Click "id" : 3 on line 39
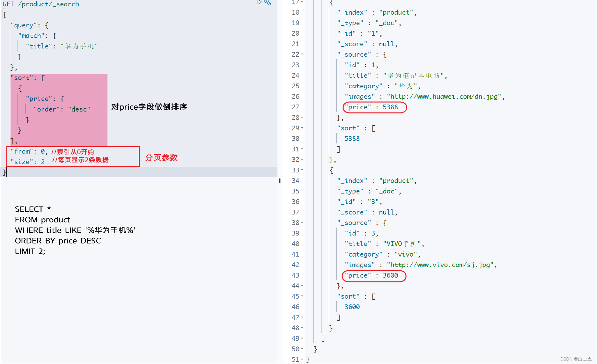This screenshot has width=597, height=364. tap(361, 233)
